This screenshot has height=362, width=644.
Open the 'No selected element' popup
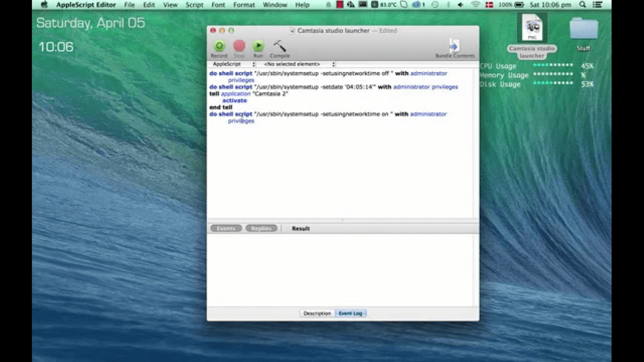tap(298, 64)
